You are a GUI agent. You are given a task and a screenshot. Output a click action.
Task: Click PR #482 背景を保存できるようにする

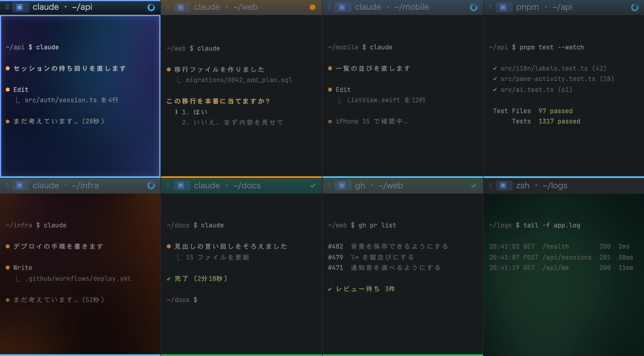(388, 246)
